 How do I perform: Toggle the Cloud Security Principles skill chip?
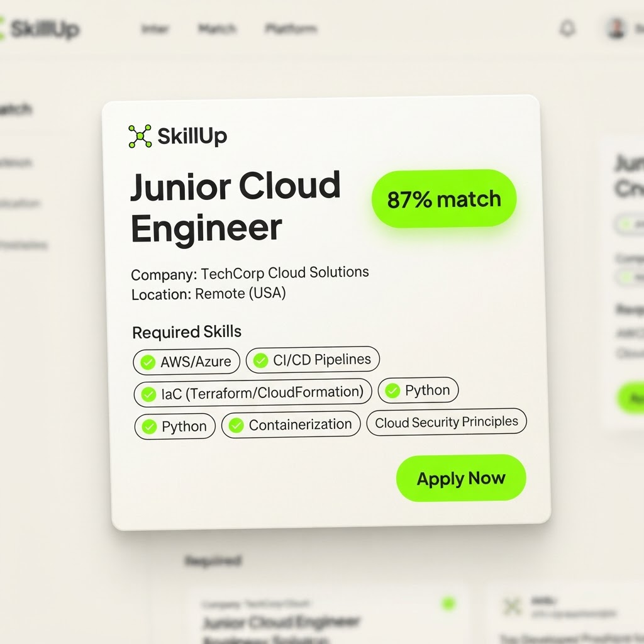447,422
